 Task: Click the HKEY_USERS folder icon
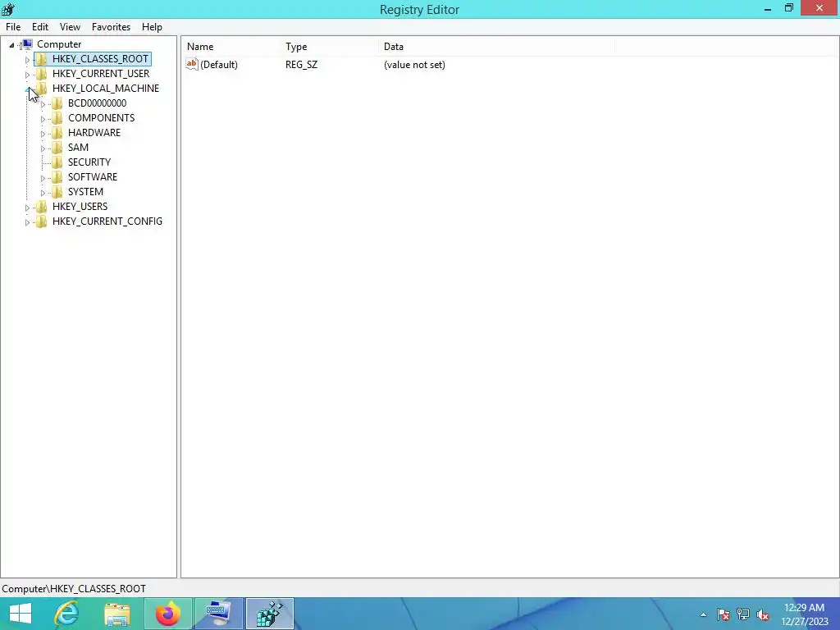[41, 206]
